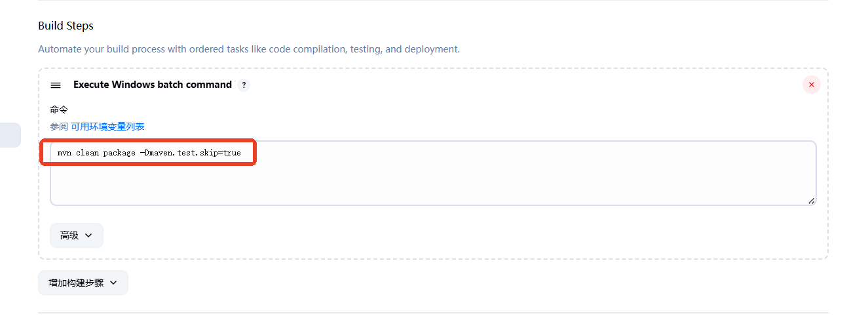The height and width of the screenshot is (324, 868).
Task: Click the Execute Windows batch command title
Action: [x=153, y=85]
